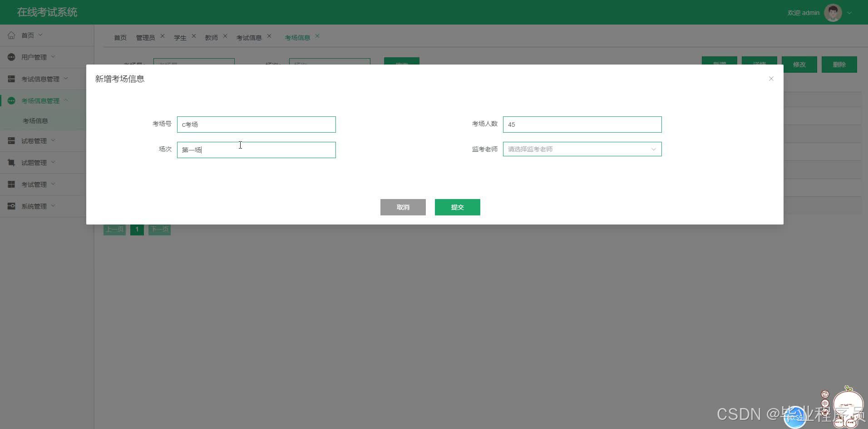868x429 pixels.
Task: Expand the admin user menu arrow
Action: 849,13
